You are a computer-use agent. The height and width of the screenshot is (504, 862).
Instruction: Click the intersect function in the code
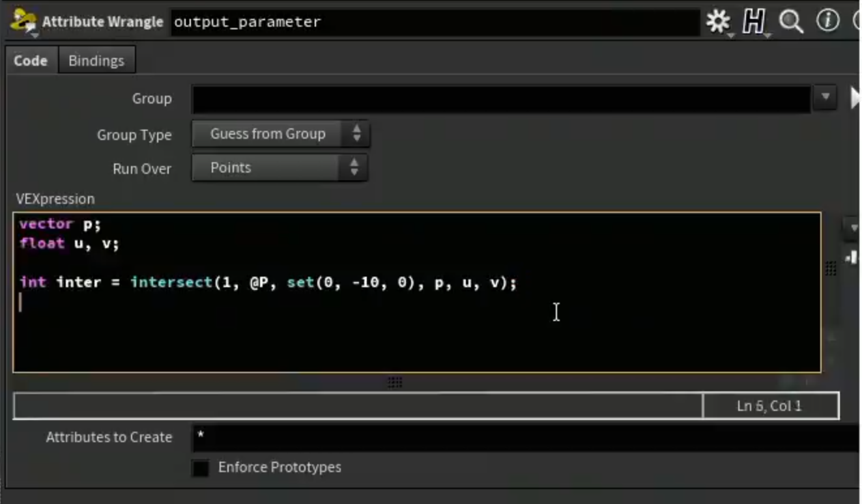[172, 283]
